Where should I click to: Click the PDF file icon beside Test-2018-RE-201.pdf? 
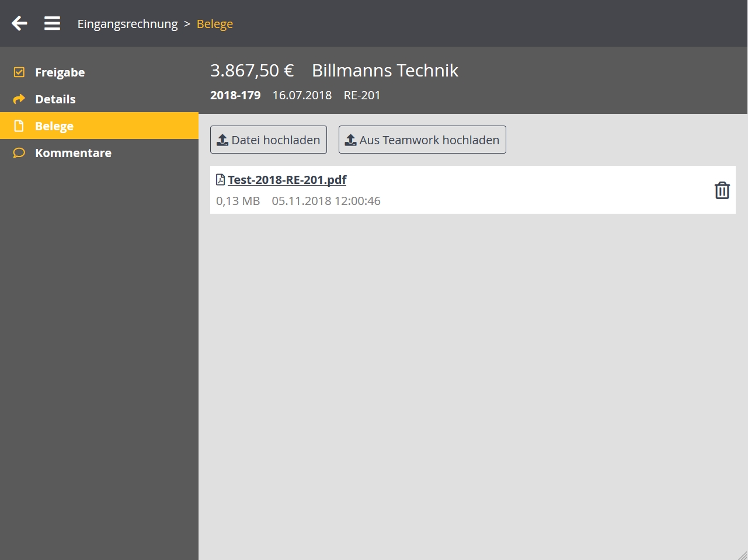pos(220,180)
